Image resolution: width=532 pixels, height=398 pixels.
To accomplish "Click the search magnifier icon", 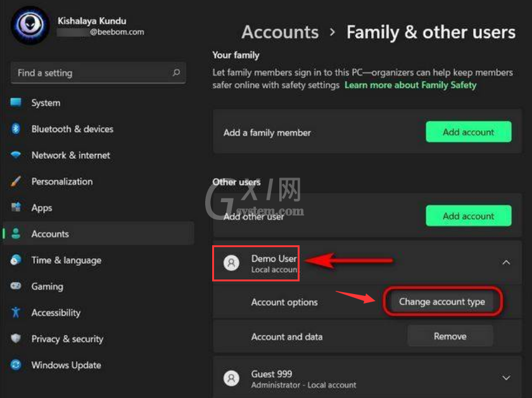I will coord(176,72).
